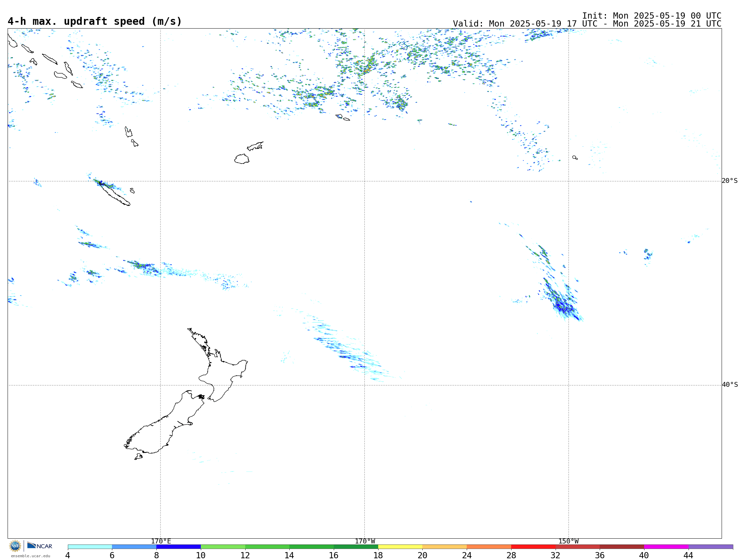This screenshot has width=744, height=560.
Task: Click the colorbar tick label 24
Action: point(467,555)
